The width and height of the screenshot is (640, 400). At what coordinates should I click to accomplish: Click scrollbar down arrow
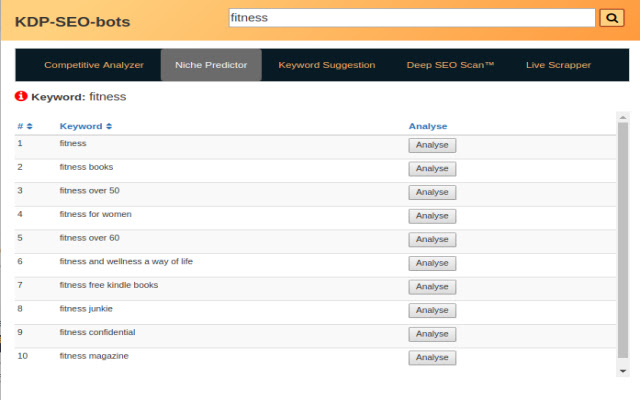point(623,370)
